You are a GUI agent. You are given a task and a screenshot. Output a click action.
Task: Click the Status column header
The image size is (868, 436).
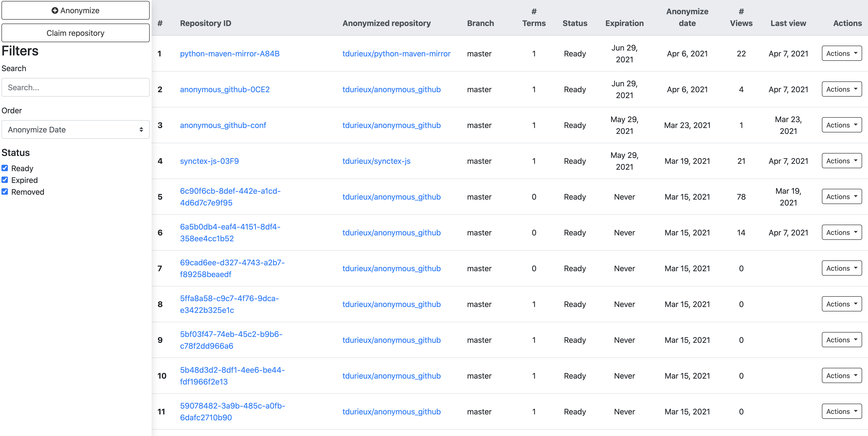pyautogui.click(x=575, y=23)
